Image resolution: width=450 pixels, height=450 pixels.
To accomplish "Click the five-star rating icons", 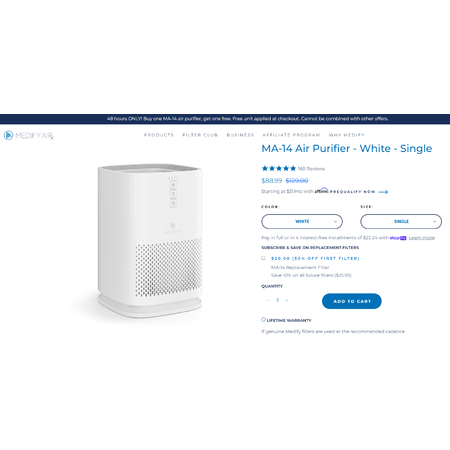I will (x=279, y=169).
